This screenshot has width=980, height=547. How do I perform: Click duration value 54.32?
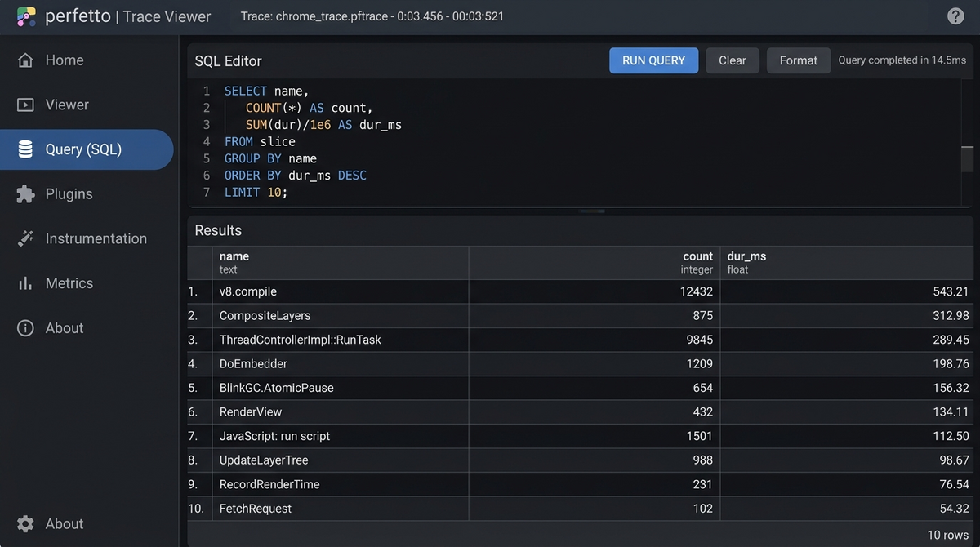pyautogui.click(x=954, y=509)
